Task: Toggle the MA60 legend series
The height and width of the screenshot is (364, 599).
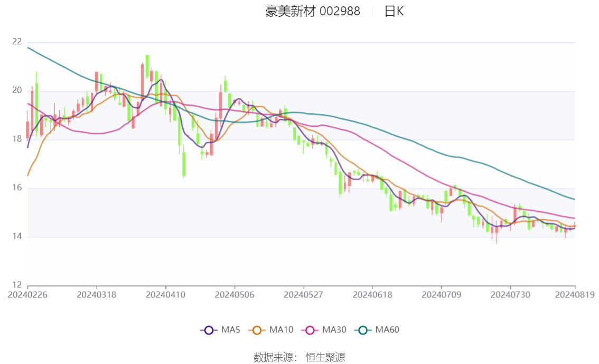Action: pyautogui.click(x=377, y=330)
